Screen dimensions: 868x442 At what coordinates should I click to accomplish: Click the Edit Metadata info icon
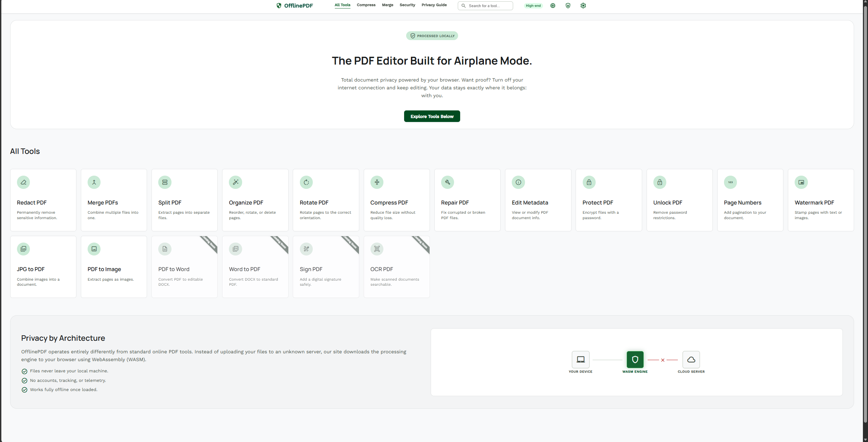pos(518,182)
